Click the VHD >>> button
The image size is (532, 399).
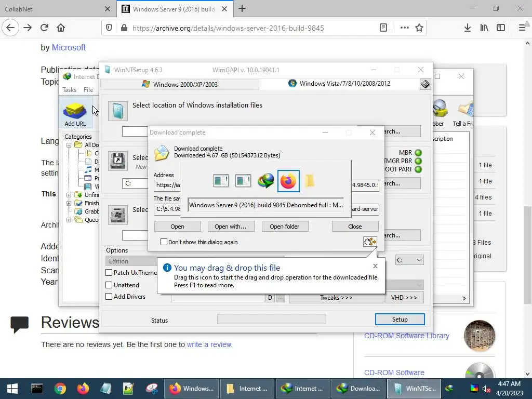(404, 298)
